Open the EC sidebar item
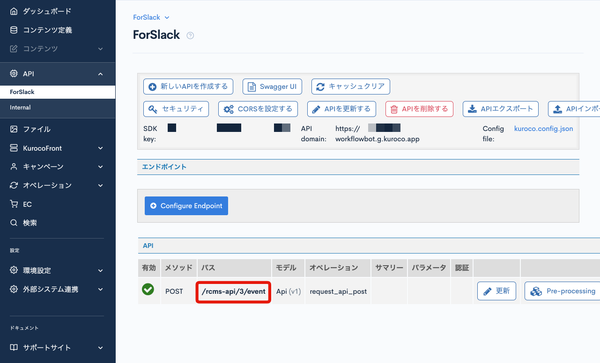This screenshot has width=600, height=363. tap(27, 204)
